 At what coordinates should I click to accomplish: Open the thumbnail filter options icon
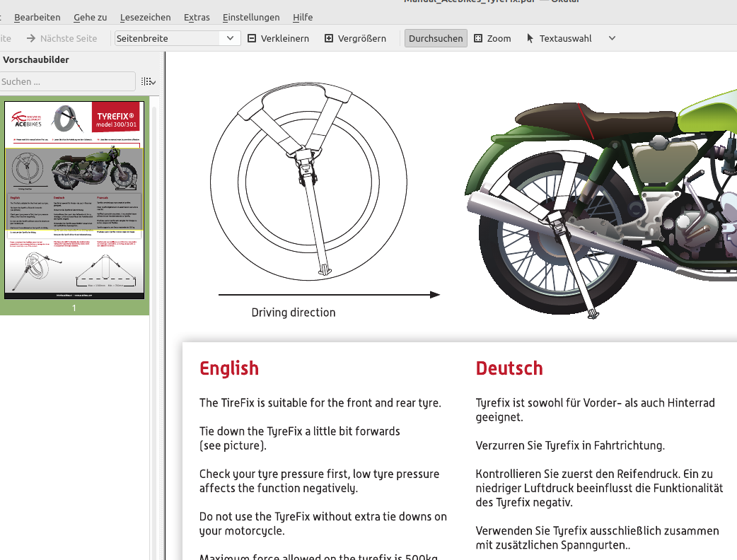148,81
